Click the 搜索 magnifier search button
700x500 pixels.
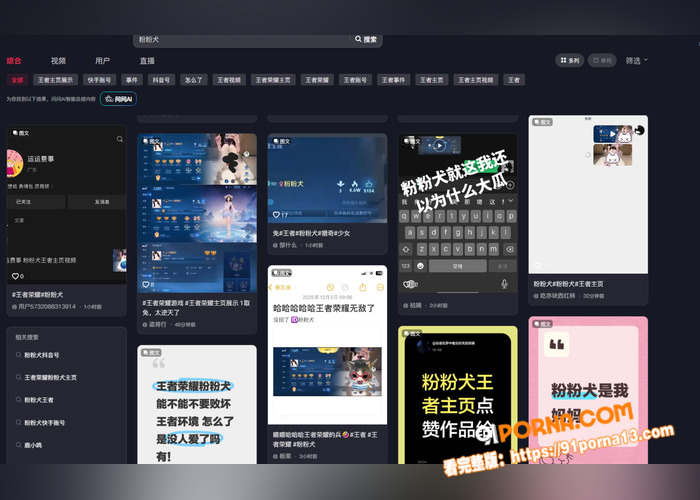366,40
